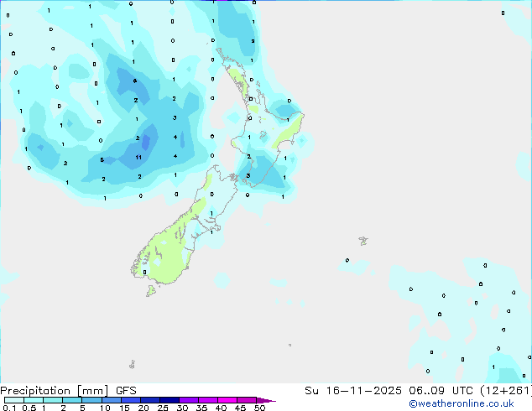Click the '11' precipitation value on the map
Viewport: 532px width, 411px height.
(x=138, y=158)
